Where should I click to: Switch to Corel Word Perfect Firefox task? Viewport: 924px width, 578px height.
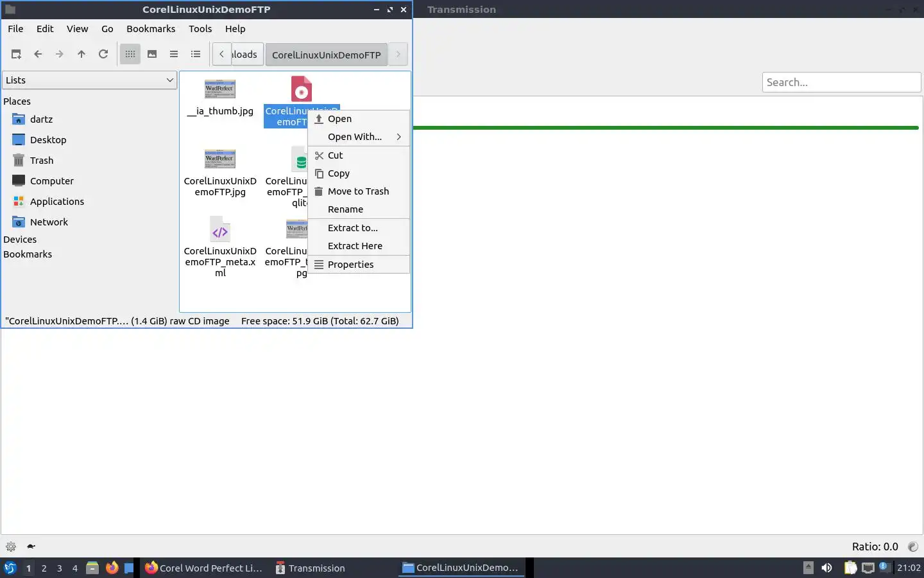(x=203, y=568)
